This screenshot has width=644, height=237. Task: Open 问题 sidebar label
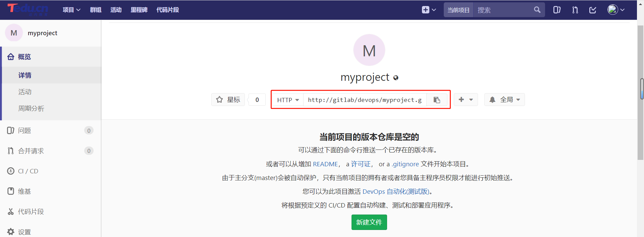click(24, 130)
